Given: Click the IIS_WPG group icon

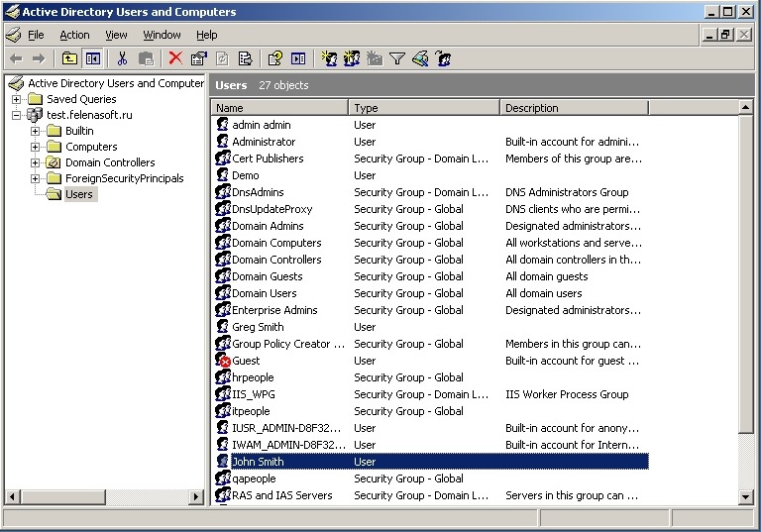Looking at the screenshot, I should [223, 394].
